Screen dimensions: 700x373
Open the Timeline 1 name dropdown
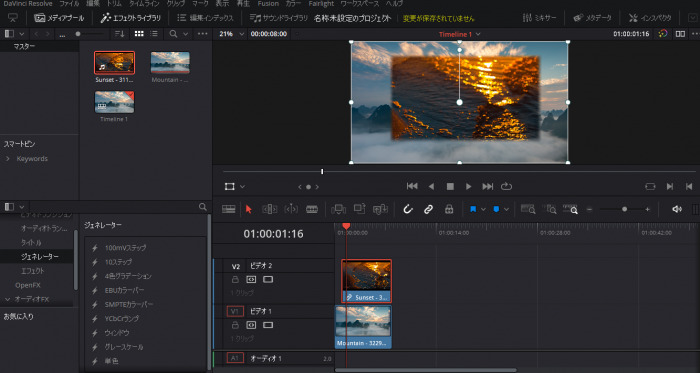(x=459, y=34)
